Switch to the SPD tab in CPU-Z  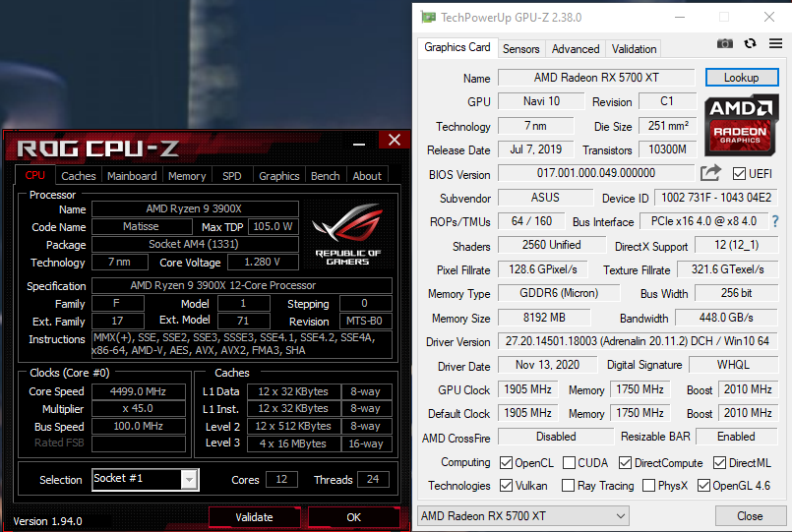point(232,176)
